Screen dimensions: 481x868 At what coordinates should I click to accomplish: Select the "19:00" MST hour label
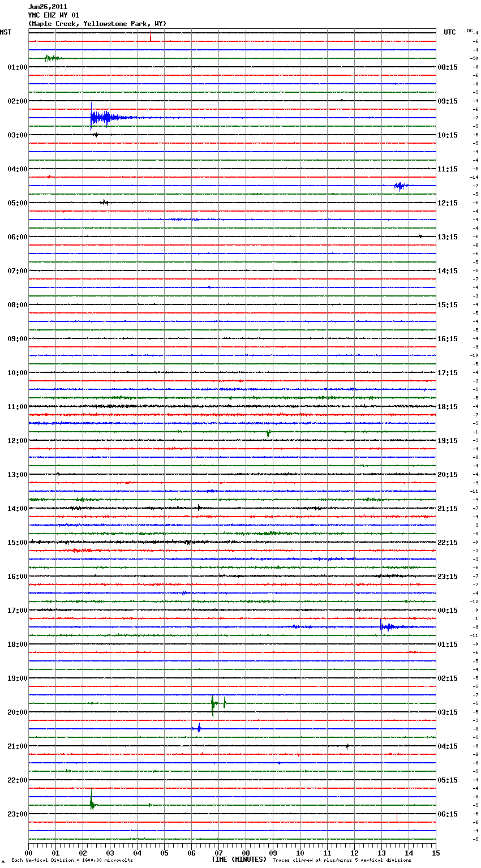(x=18, y=678)
